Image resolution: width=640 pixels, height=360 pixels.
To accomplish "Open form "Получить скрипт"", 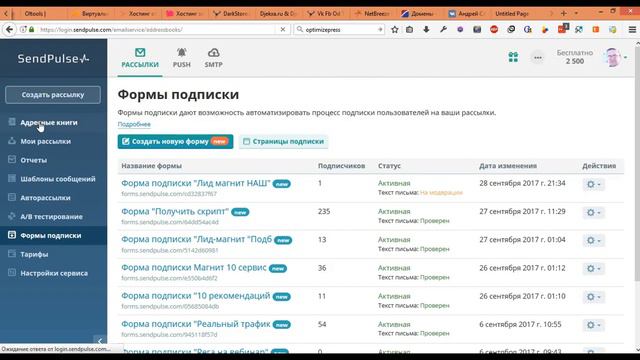I will [x=175, y=211].
